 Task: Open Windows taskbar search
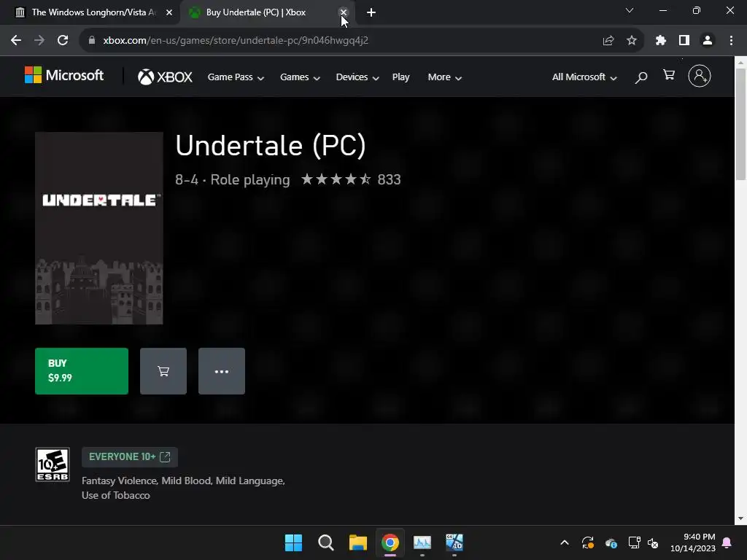(x=326, y=542)
